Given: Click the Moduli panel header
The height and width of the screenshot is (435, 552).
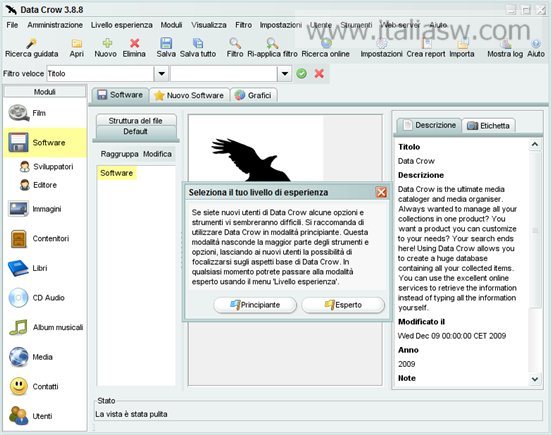Looking at the screenshot, I should pyautogui.click(x=45, y=92).
